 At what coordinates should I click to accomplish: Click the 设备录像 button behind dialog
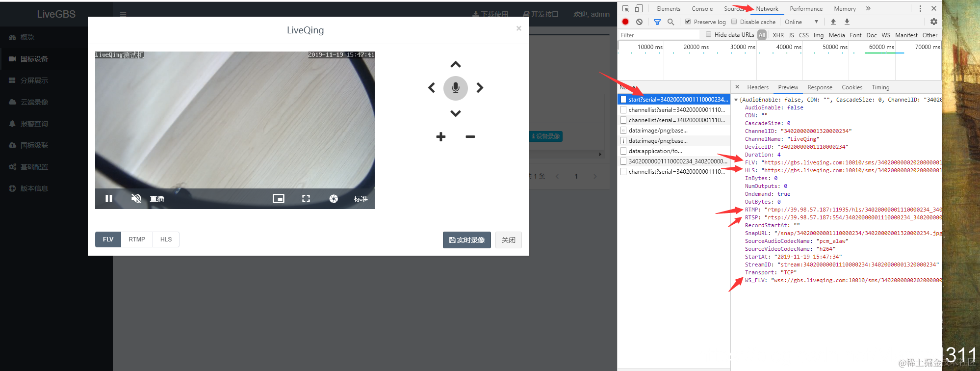[x=546, y=136]
